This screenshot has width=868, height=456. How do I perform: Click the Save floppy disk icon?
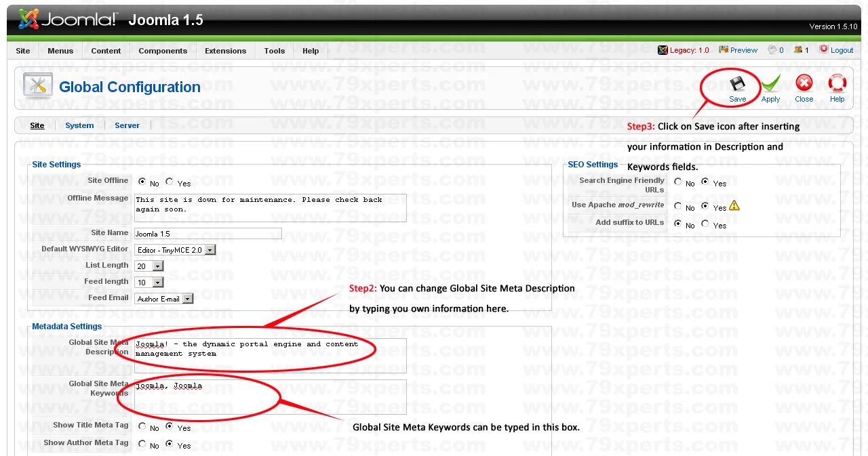tap(737, 84)
